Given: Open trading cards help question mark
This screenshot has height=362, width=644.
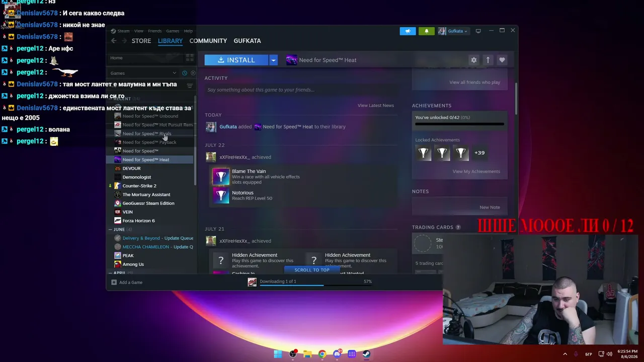Looking at the screenshot, I should (x=458, y=227).
